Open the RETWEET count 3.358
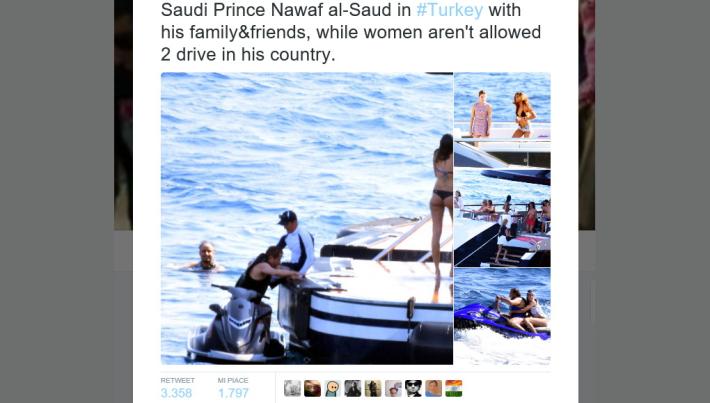The image size is (710, 403). click(176, 393)
